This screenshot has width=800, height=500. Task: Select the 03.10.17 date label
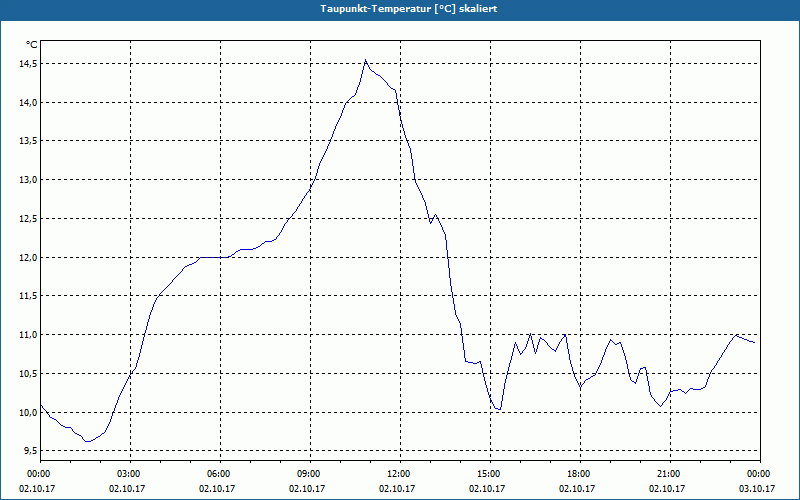coord(757,488)
